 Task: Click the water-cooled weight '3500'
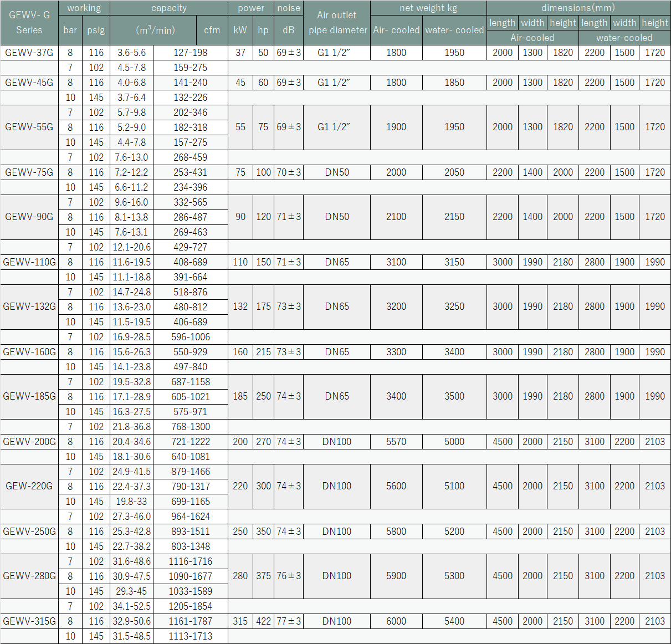[x=454, y=396]
